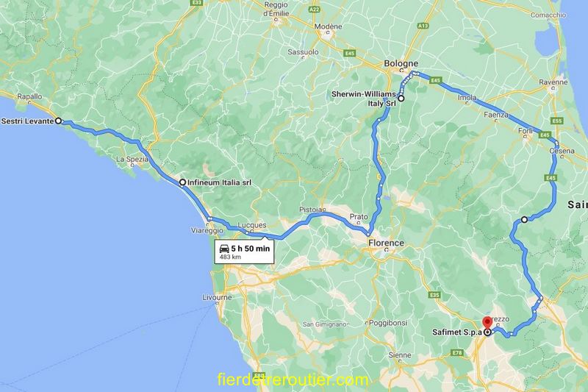Click the Infineum Italia srl waypoint marker
This screenshot has height=392, width=588.
182,182
